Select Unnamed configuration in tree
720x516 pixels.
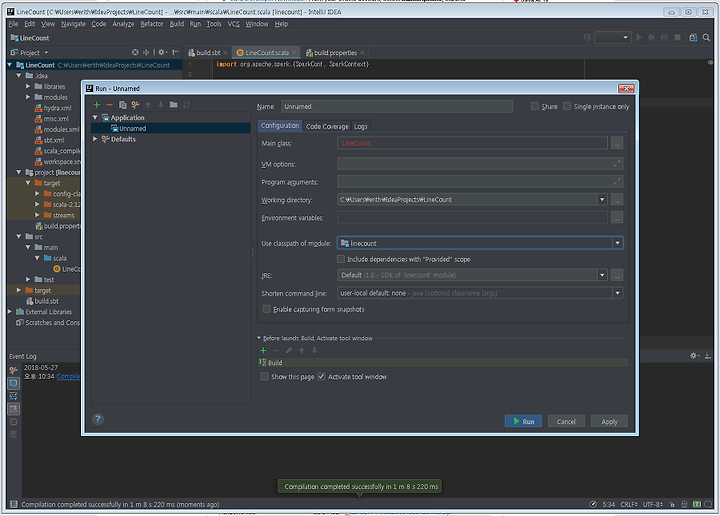[171, 129]
